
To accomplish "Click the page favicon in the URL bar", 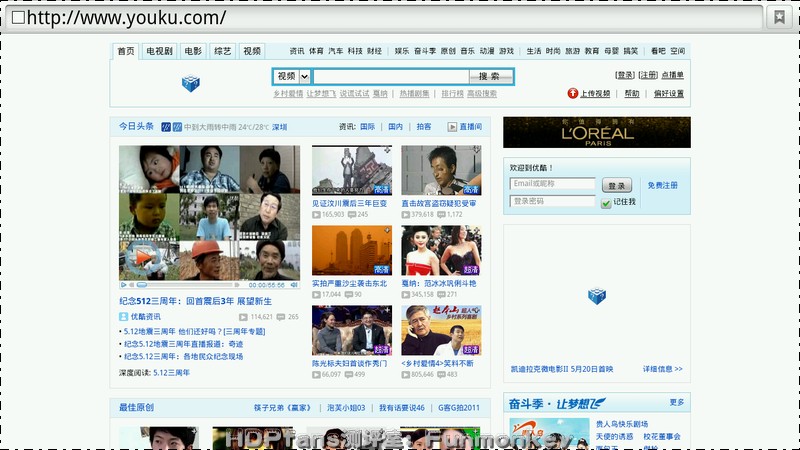I will coord(18,17).
